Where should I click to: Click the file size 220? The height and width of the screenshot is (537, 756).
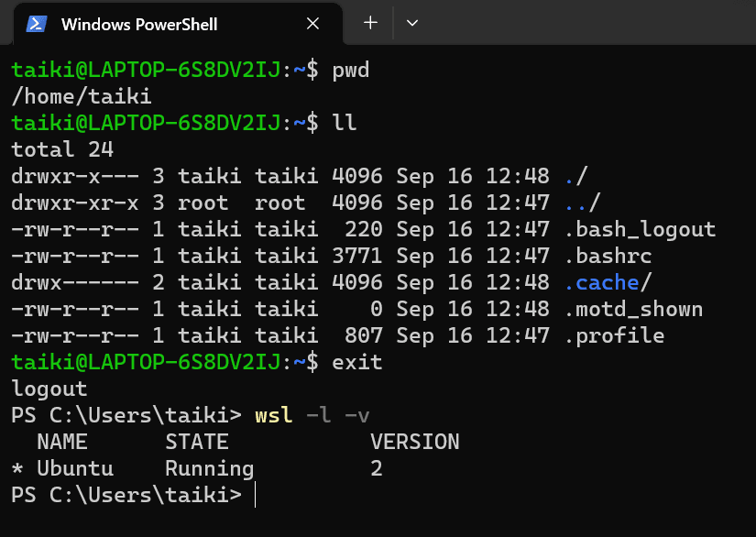pos(364,229)
